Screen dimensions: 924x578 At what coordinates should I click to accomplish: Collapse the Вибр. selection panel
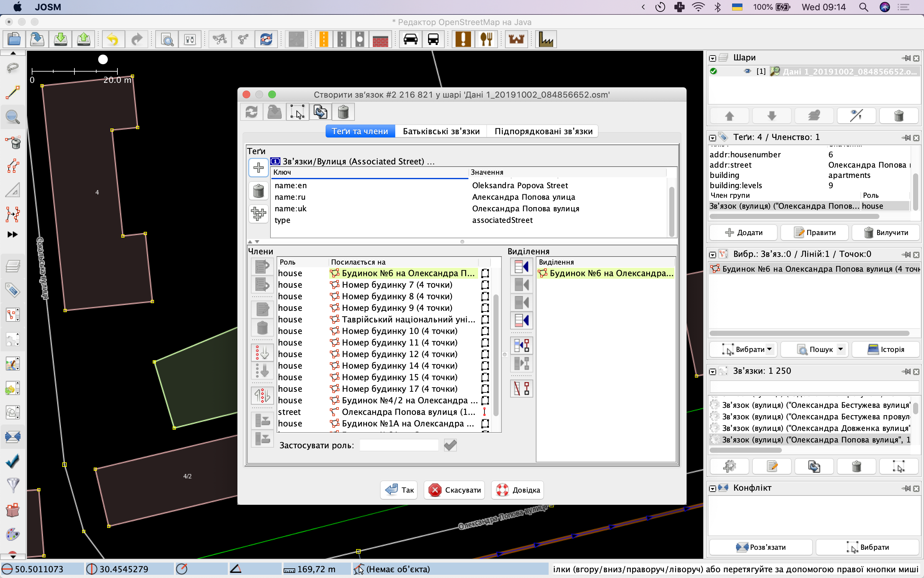[x=713, y=255]
